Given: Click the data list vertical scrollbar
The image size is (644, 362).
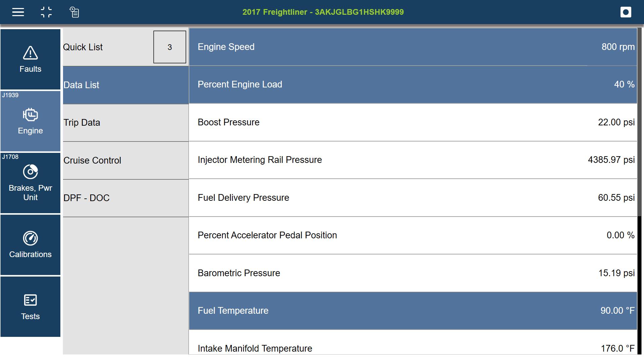Looking at the screenshot, I should coord(640,122).
